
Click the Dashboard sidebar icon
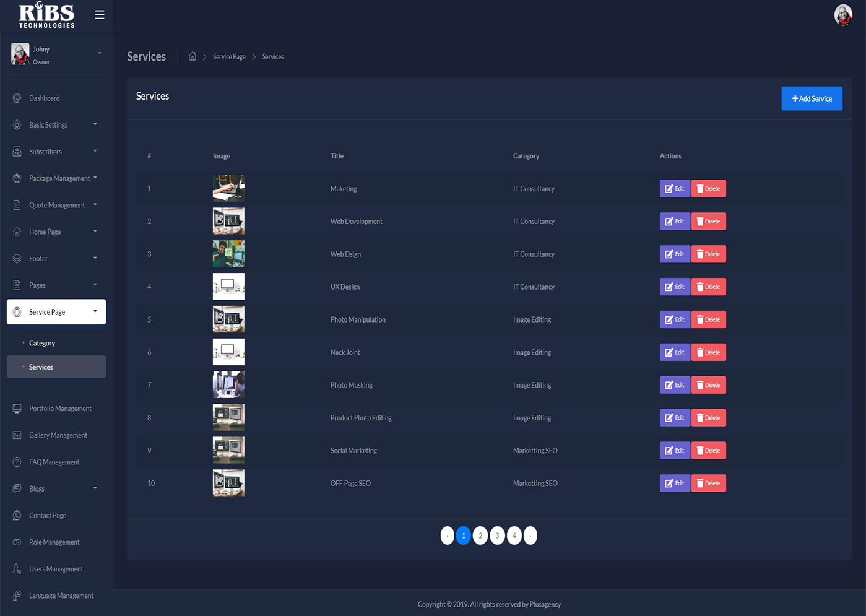pos(17,98)
